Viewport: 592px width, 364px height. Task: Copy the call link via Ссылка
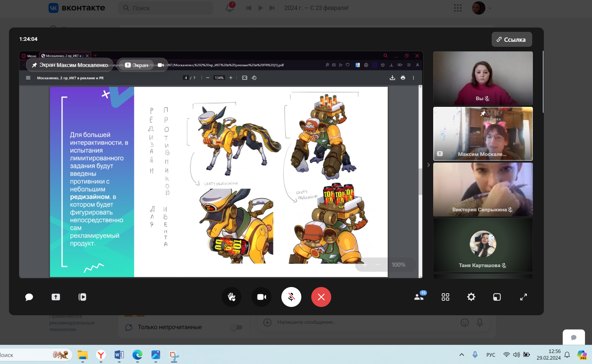click(x=512, y=39)
